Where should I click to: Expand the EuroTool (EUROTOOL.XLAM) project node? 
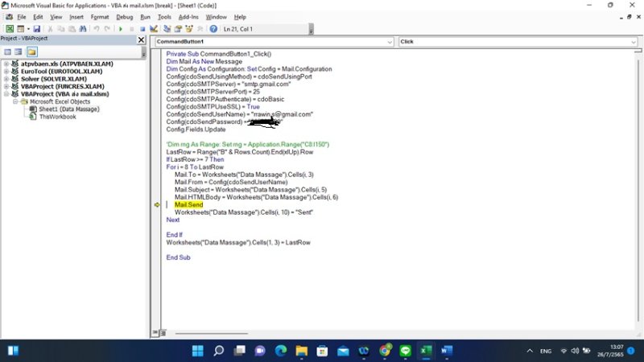pos(6,71)
